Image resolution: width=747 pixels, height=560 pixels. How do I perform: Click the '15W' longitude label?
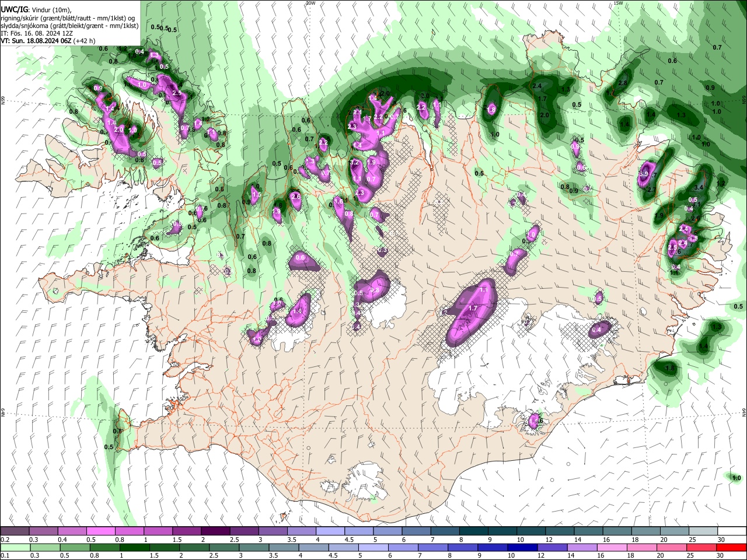click(x=618, y=3)
